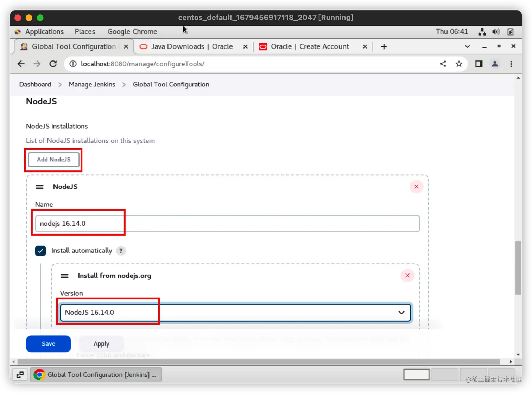The image size is (532, 393).
Task: Click the volume icon in top panel
Action: tap(496, 32)
